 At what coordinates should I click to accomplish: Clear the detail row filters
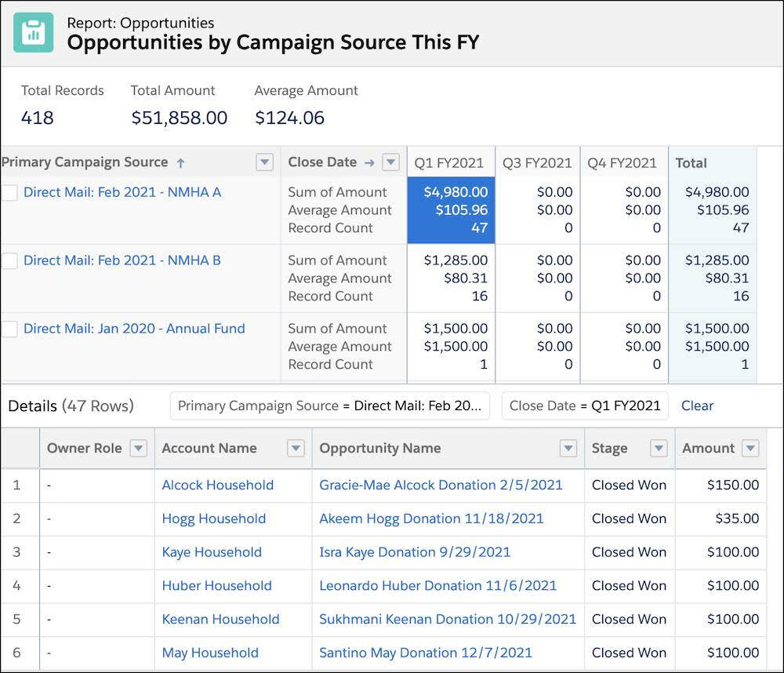pos(697,406)
